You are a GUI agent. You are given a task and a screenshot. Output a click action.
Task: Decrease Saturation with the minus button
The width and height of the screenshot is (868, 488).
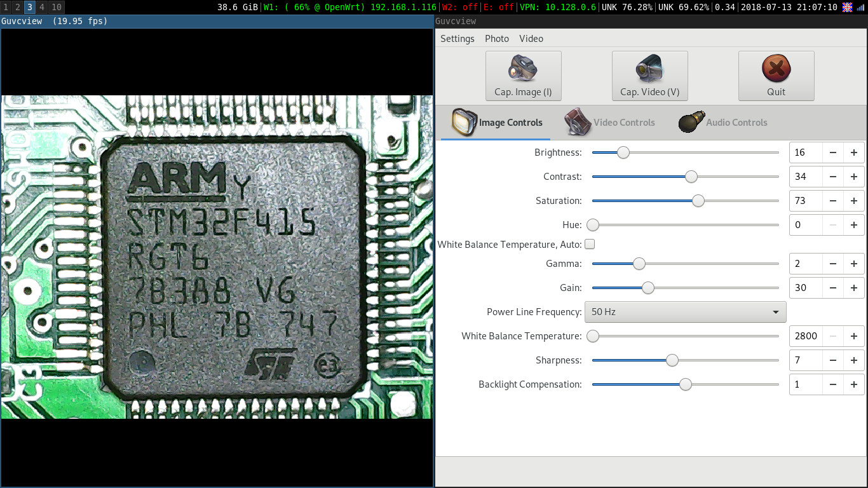(x=833, y=201)
